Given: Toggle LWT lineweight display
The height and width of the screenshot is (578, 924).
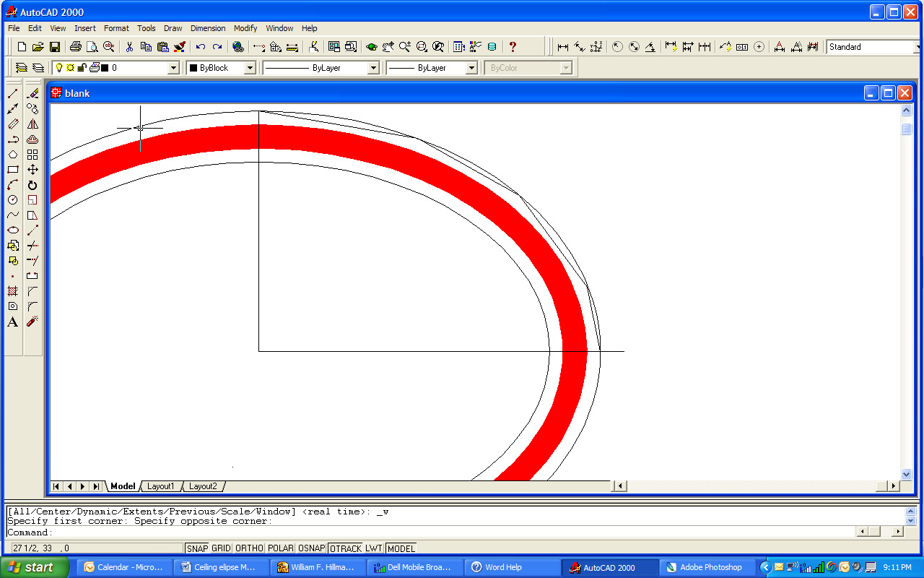Looking at the screenshot, I should click(x=374, y=548).
